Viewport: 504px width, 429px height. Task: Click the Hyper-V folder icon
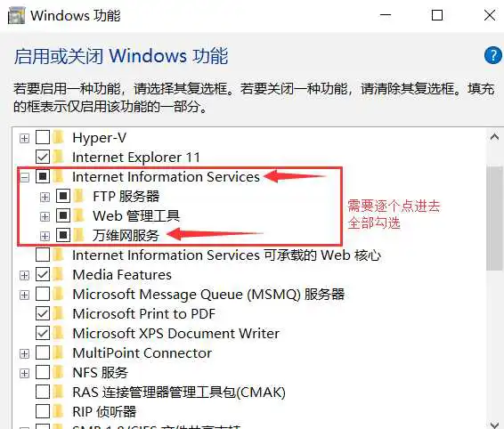coord(59,138)
